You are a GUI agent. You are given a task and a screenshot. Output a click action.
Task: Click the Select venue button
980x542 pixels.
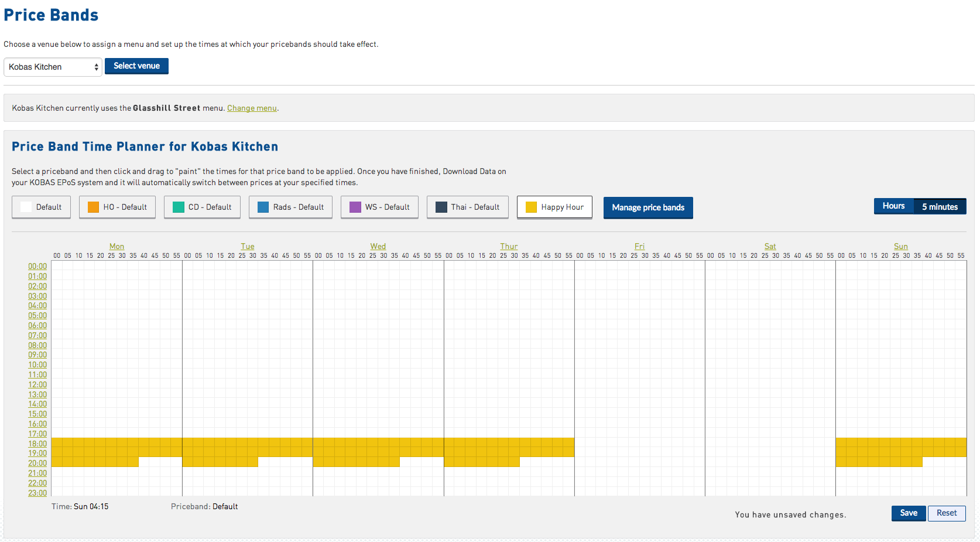[x=136, y=66]
